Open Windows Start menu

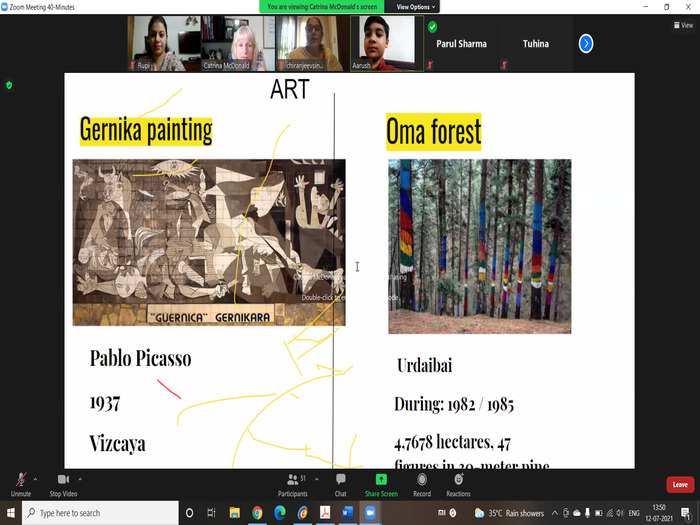[11, 513]
